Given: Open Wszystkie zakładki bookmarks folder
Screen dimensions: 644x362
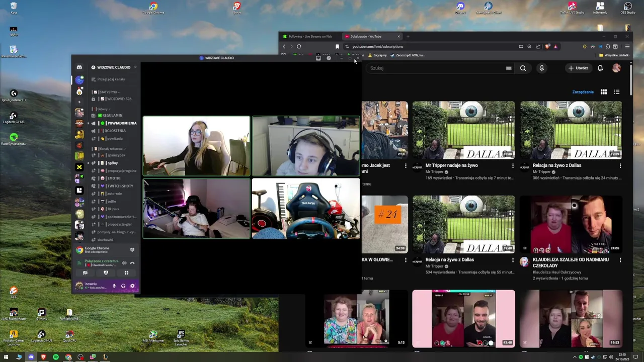Looking at the screenshot, I should [x=614, y=55].
